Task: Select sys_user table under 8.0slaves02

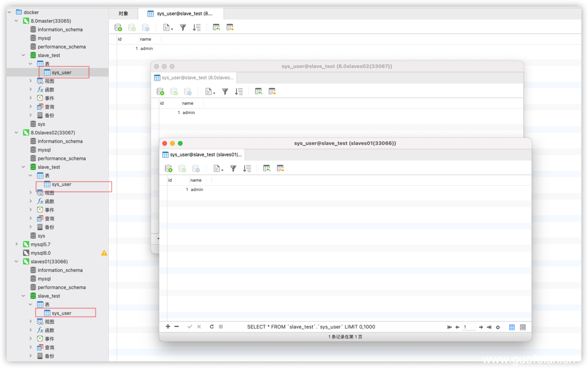Action: tap(61, 184)
